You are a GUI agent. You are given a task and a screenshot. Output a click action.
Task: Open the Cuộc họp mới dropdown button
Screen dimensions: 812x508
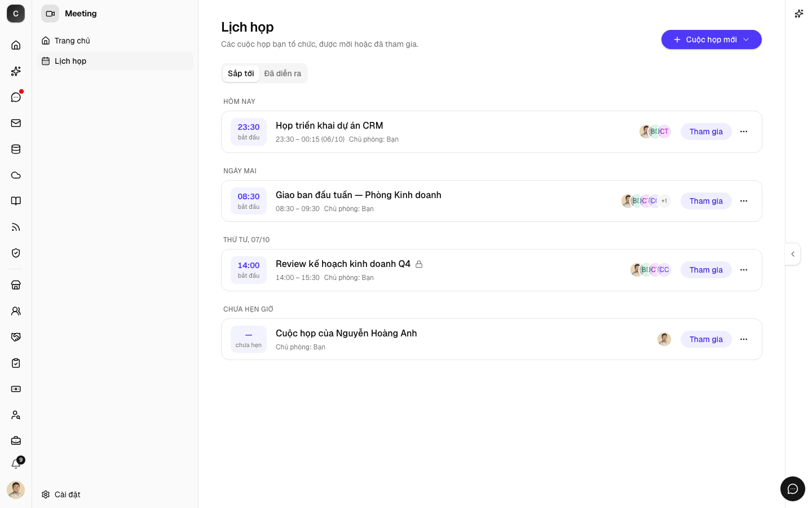pos(712,40)
